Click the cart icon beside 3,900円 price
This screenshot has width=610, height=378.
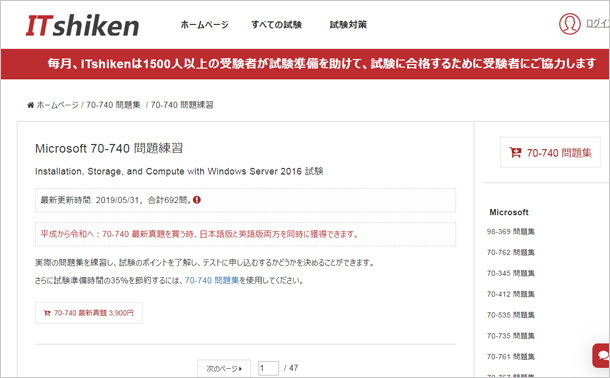[47, 313]
